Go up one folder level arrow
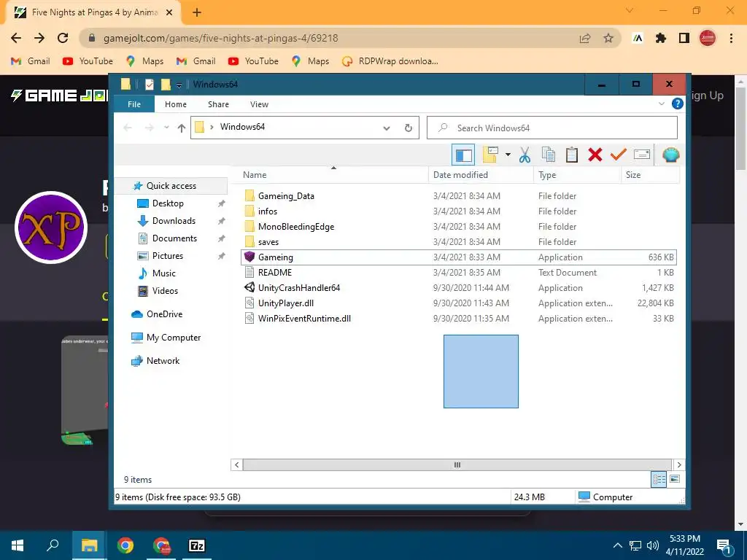Image resolution: width=747 pixels, height=560 pixels. tap(182, 128)
